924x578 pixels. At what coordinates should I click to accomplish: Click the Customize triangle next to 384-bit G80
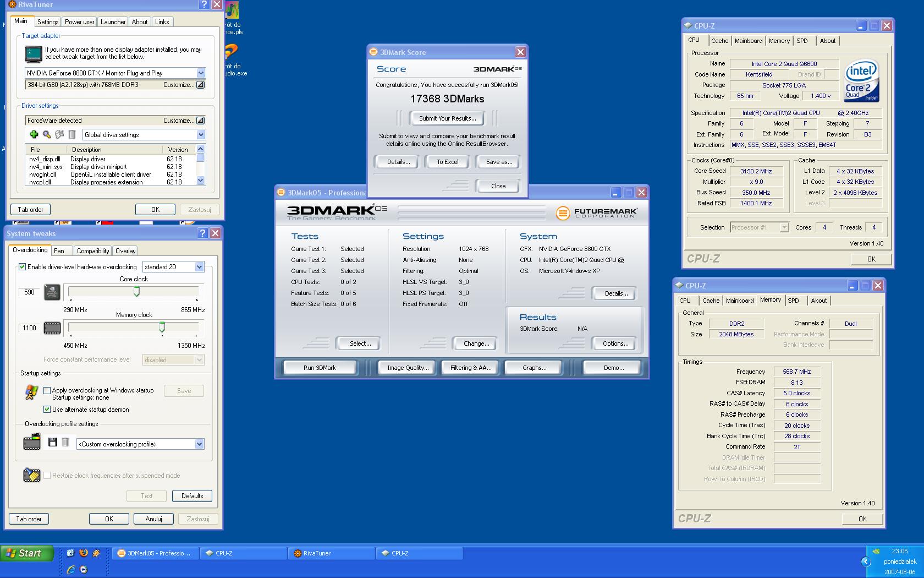click(x=200, y=85)
